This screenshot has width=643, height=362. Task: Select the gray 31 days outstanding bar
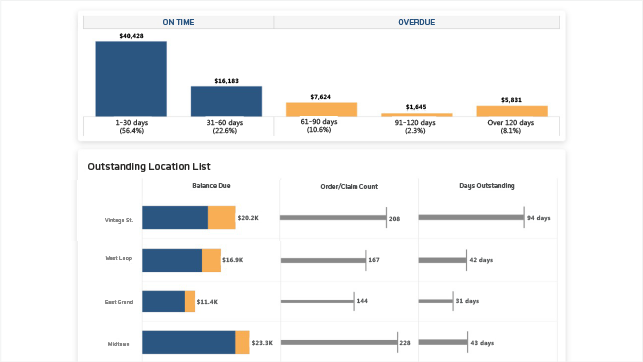tap(436, 301)
